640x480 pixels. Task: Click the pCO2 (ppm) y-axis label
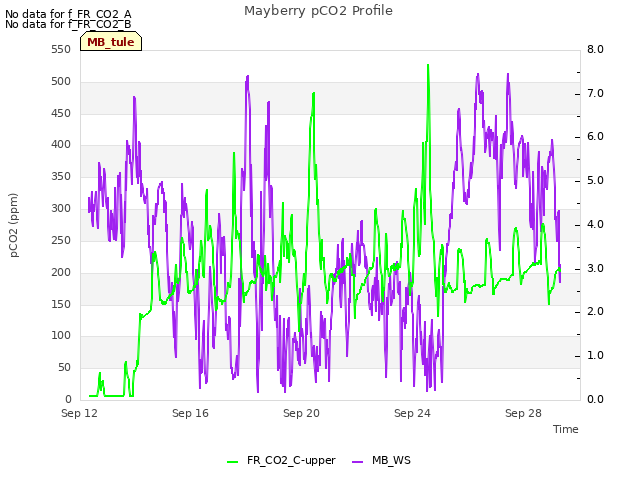coord(13,225)
